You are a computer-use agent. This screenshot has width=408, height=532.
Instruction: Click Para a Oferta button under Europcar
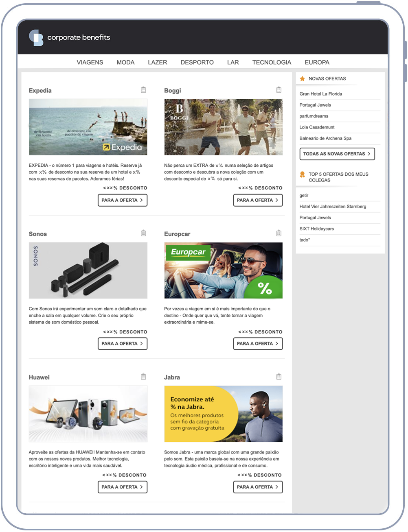coord(258,344)
